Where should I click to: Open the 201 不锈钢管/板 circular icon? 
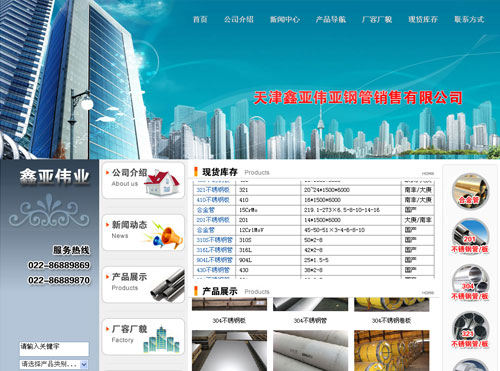[x=470, y=236]
